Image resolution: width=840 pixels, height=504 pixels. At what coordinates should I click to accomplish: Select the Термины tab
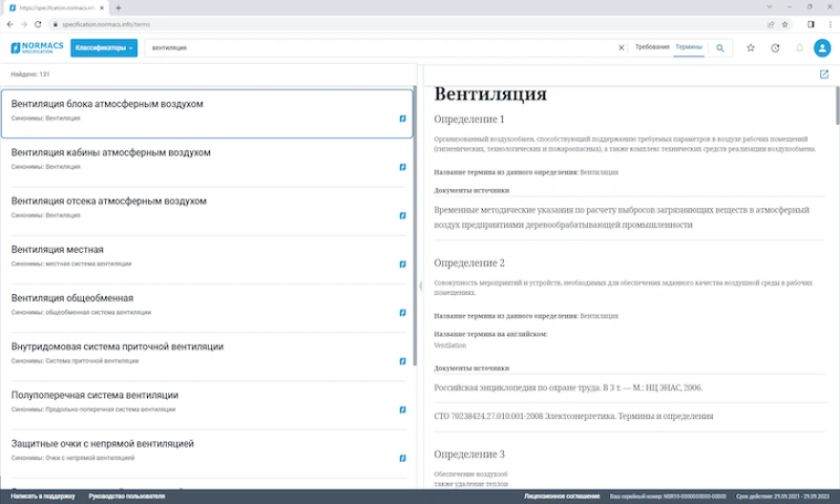pos(687,47)
